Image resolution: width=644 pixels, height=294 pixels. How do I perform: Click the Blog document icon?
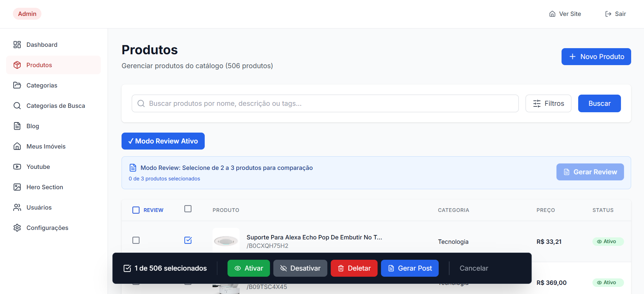(x=17, y=126)
